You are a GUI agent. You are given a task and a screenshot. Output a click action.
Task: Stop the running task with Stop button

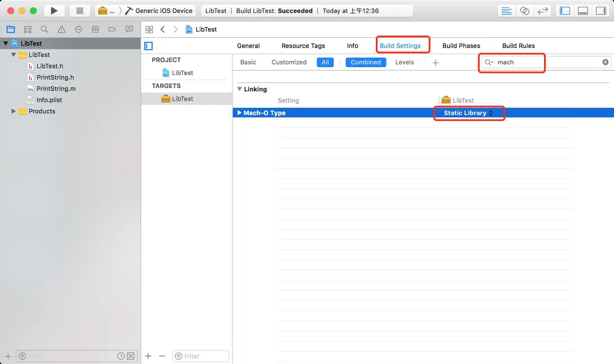80,11
